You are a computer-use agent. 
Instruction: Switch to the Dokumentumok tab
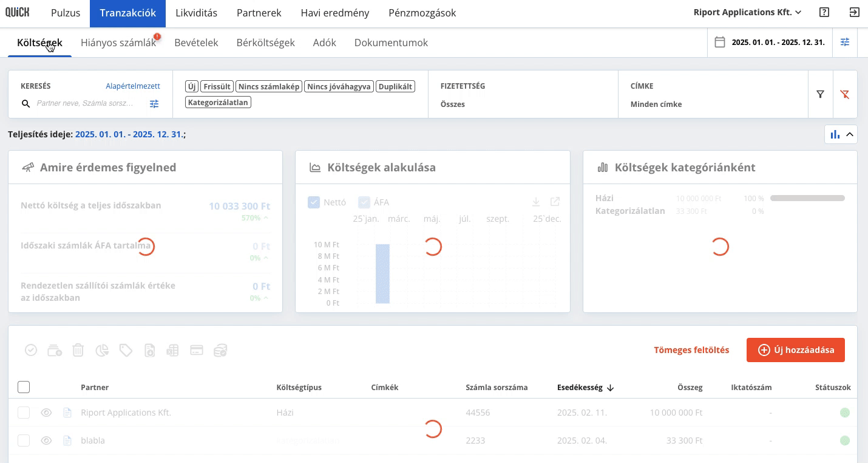coord(391,43)
